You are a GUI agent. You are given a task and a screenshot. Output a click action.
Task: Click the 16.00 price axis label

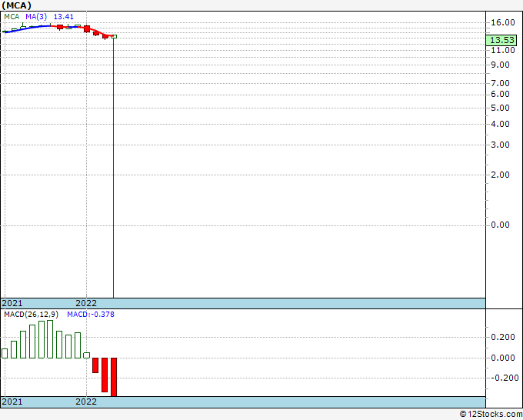(503, 22)
